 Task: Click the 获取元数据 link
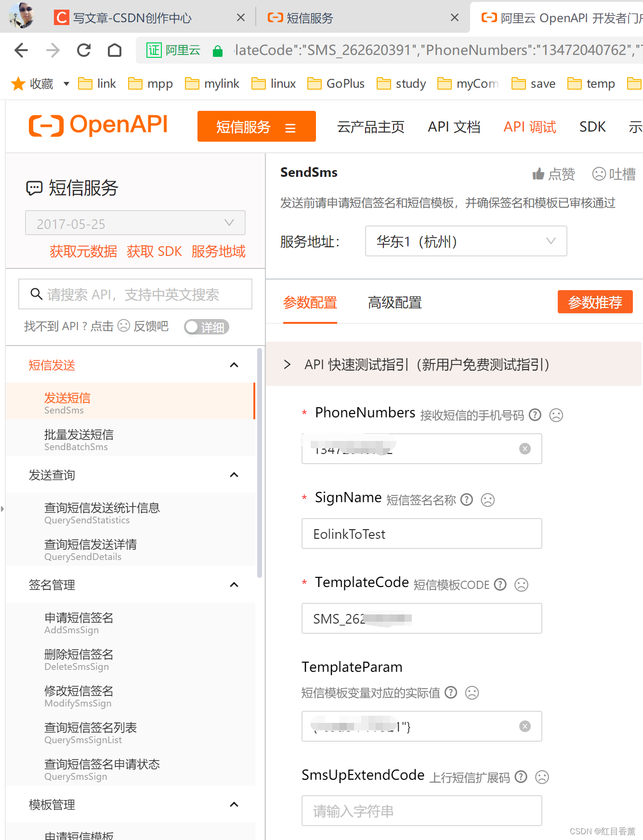(83, 251)
